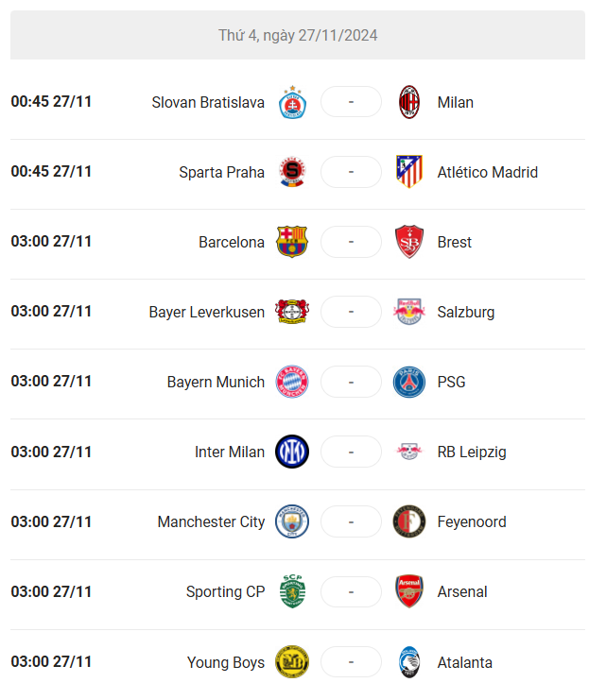
Task: Click the AC Milan club crest
Action: point(409,102)
